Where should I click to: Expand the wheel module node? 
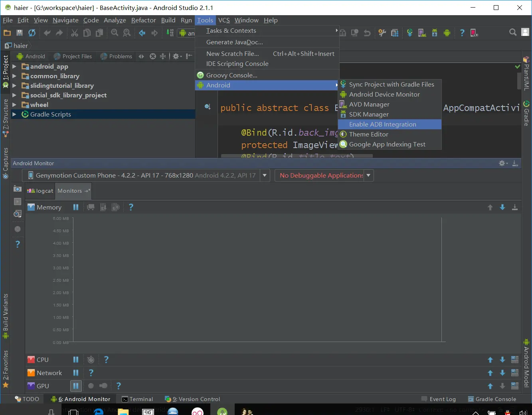pos(14,105)
